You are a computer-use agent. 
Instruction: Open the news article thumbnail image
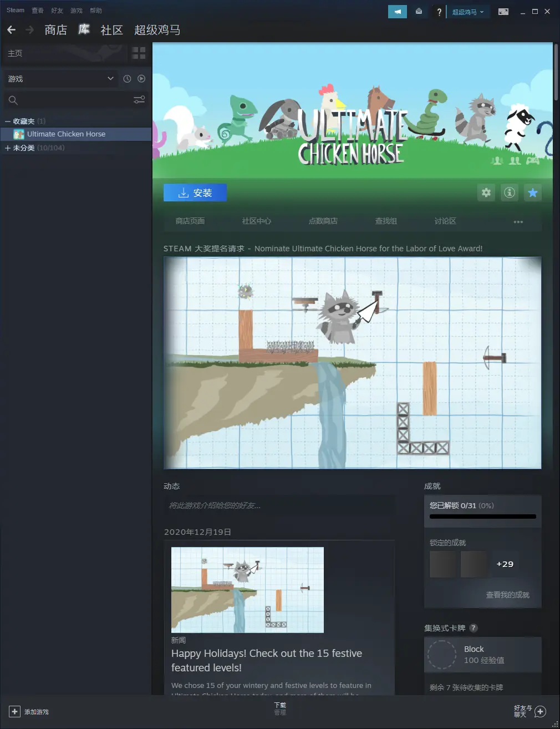coord(247,590)
